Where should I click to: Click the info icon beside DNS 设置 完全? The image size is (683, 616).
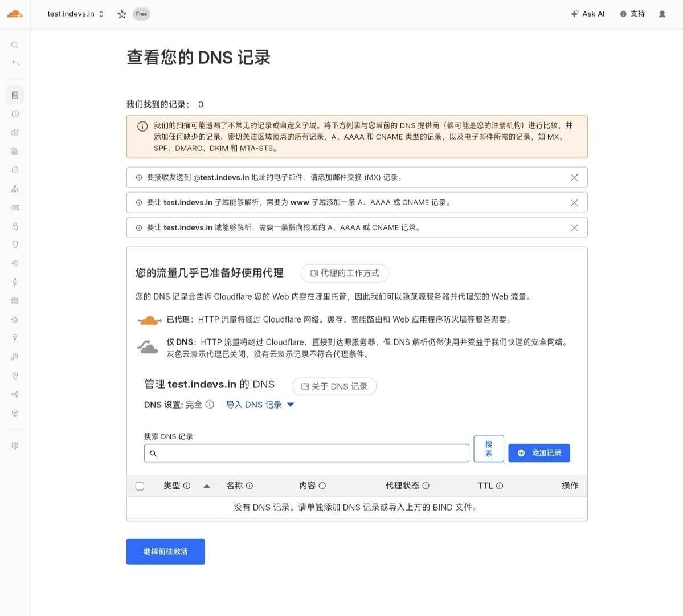click(210, 405)
